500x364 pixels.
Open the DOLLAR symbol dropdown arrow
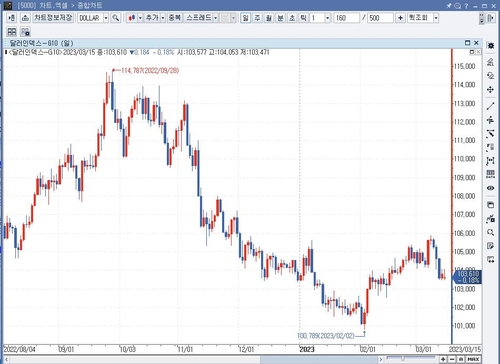[106, 18]
